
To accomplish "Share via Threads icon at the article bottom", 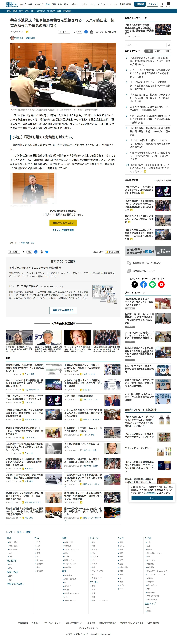I will (x=41, y=252).
